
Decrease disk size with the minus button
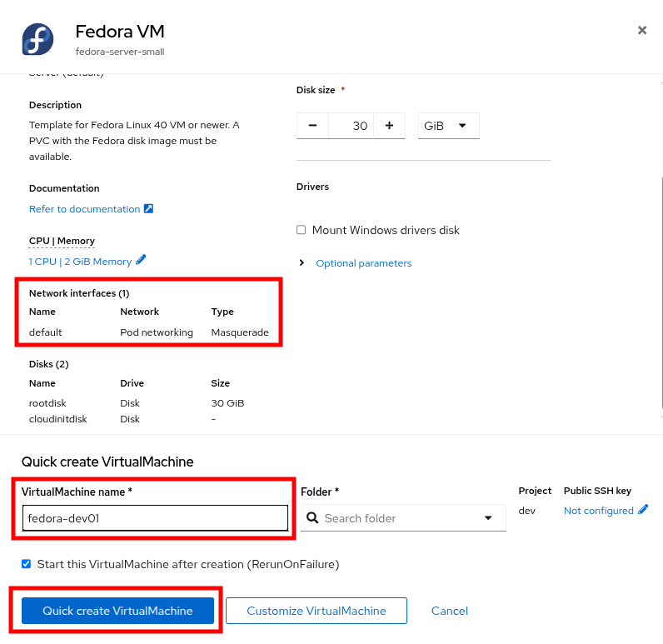coord(312,126)
